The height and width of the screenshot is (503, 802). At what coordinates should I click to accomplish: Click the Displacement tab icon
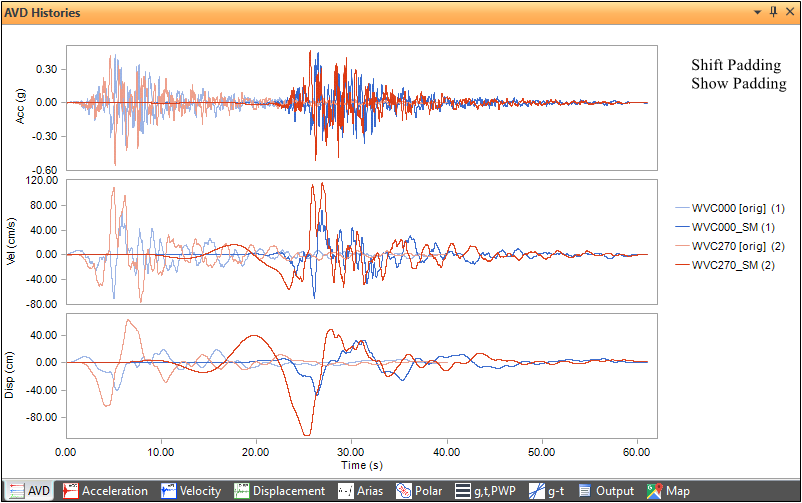241,491
